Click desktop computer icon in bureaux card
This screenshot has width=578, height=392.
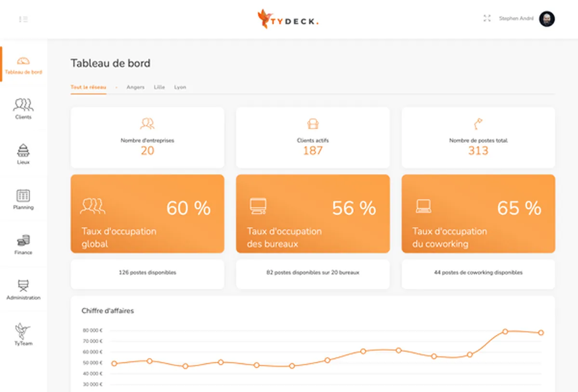pos(258,206)
